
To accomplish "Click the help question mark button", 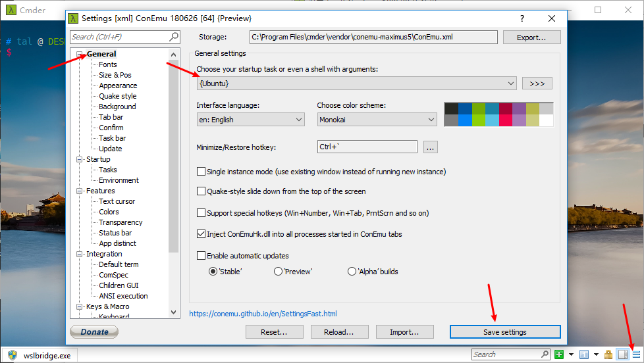I will [x=522, y=18].
